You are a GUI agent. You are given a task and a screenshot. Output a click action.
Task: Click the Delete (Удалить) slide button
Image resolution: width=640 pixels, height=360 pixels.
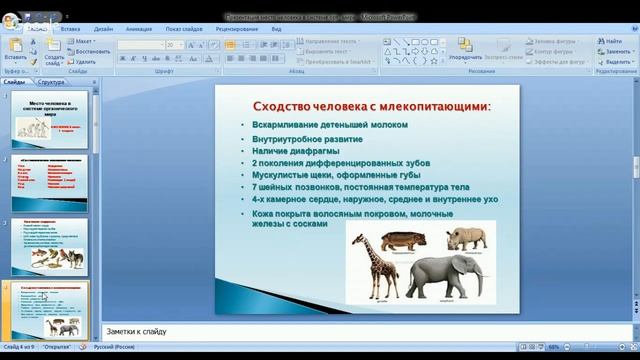tap(82, 62)
